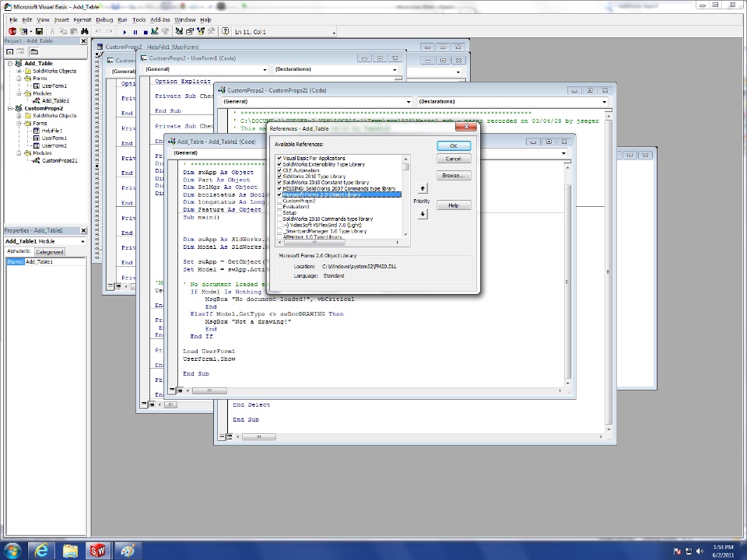Collapse Forms folder under Add_Table

click(19, 79)
